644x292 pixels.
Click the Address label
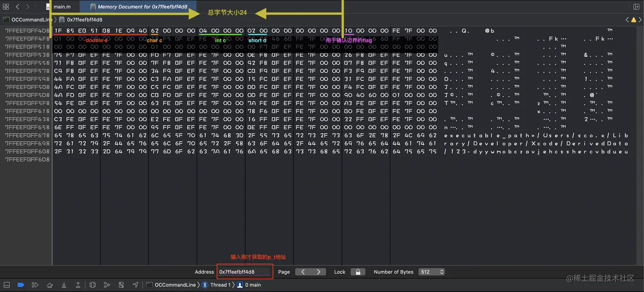pos(204,272)
